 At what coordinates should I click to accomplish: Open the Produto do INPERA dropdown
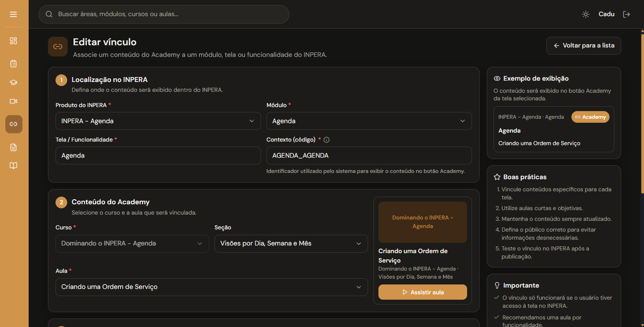pos(158,121)
